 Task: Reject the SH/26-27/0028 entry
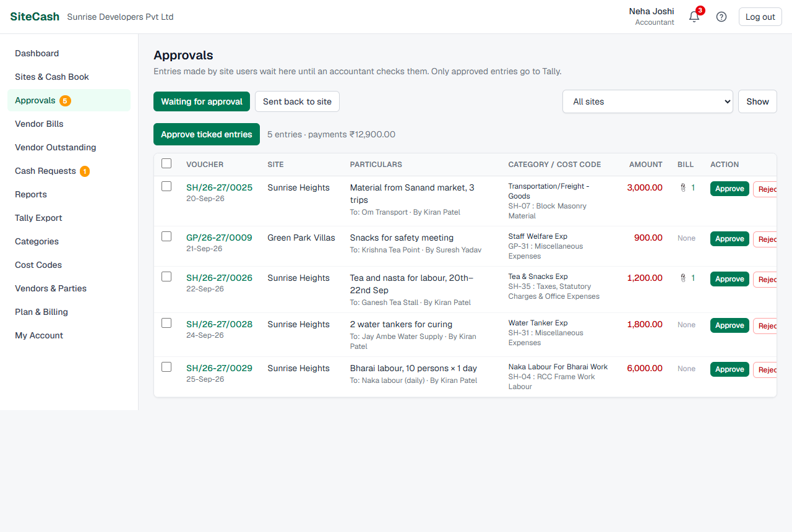(765, 326)
